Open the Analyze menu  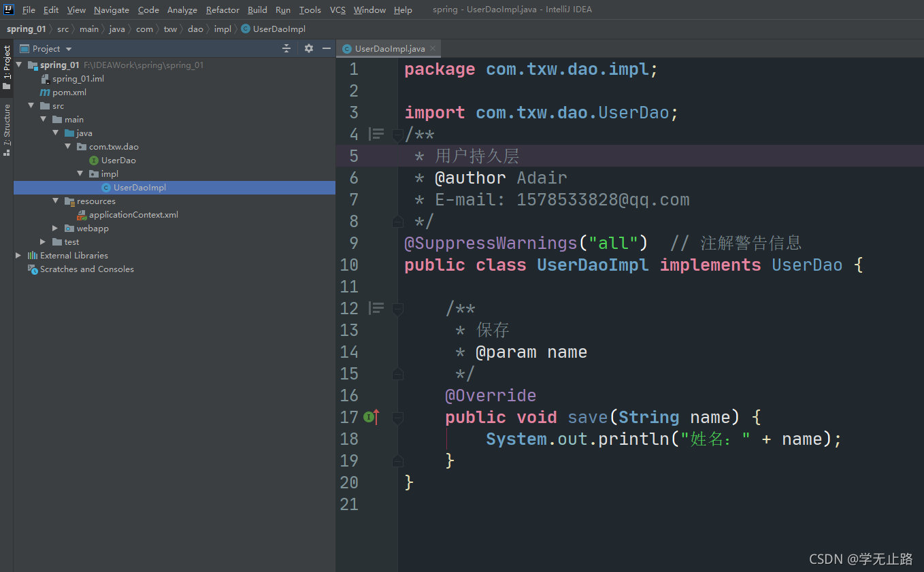pyautogui.click(x=182, y=10)
